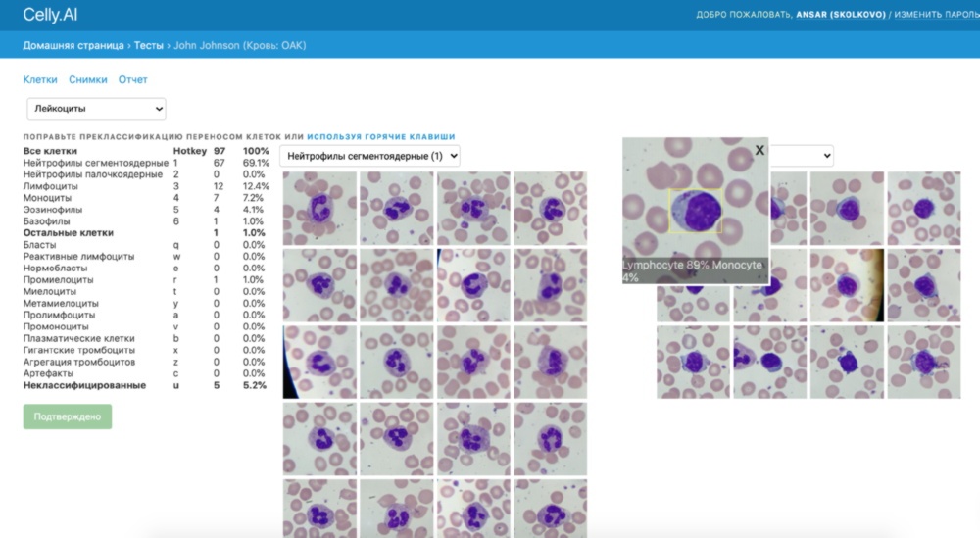Open the Лейкоциты cell type dropdown

click(x=96, y=109)
